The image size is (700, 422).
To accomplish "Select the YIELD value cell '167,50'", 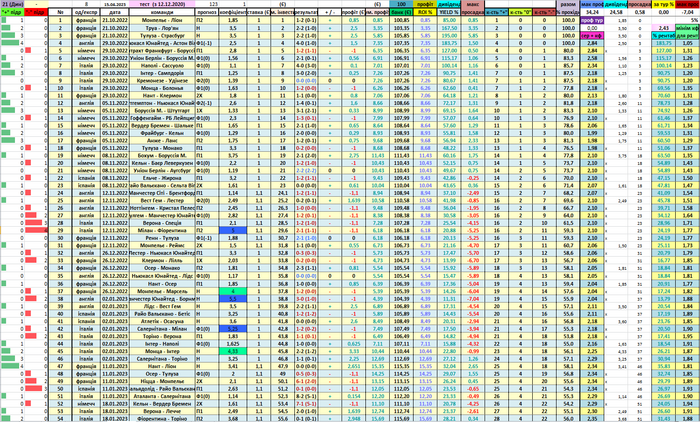I will pyautogui.click(x=448, y=28).
